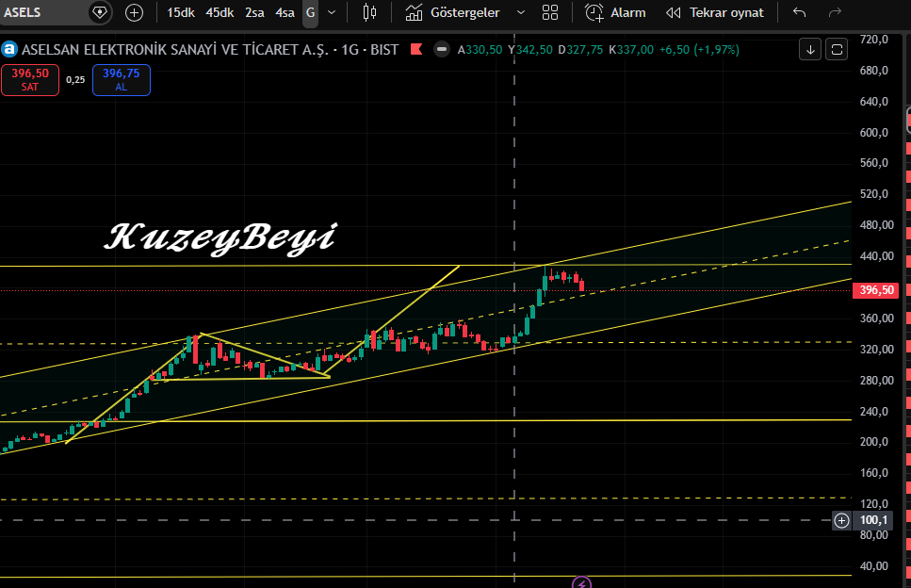Screen dimensions: 911x588
Task: Click the ASELSAN logo icon near title
Action: [x=9, y=49]
